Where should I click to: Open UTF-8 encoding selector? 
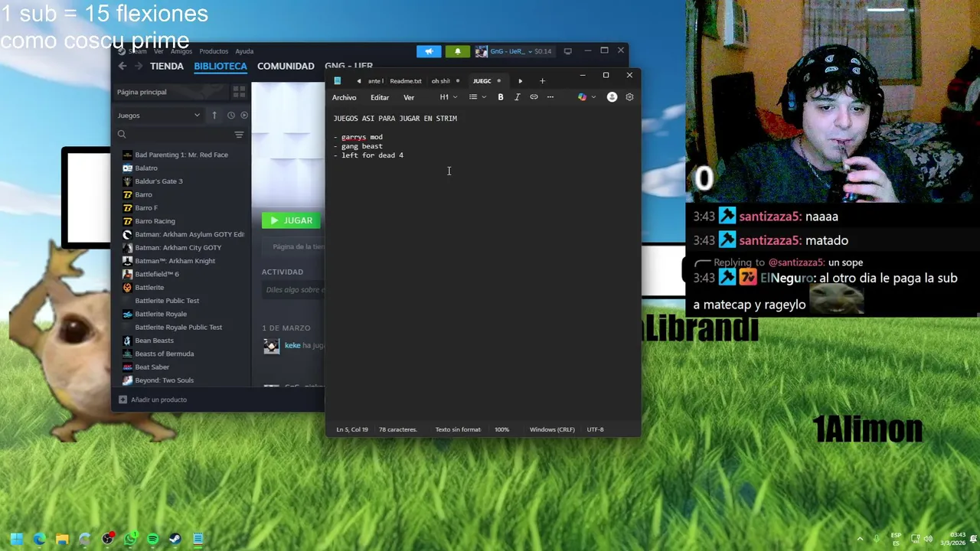point(595,429)
